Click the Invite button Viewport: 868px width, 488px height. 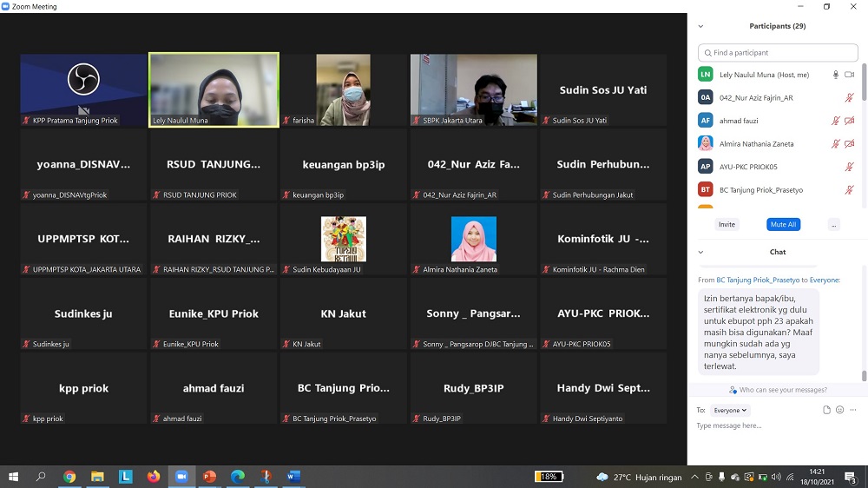[727, 225]
